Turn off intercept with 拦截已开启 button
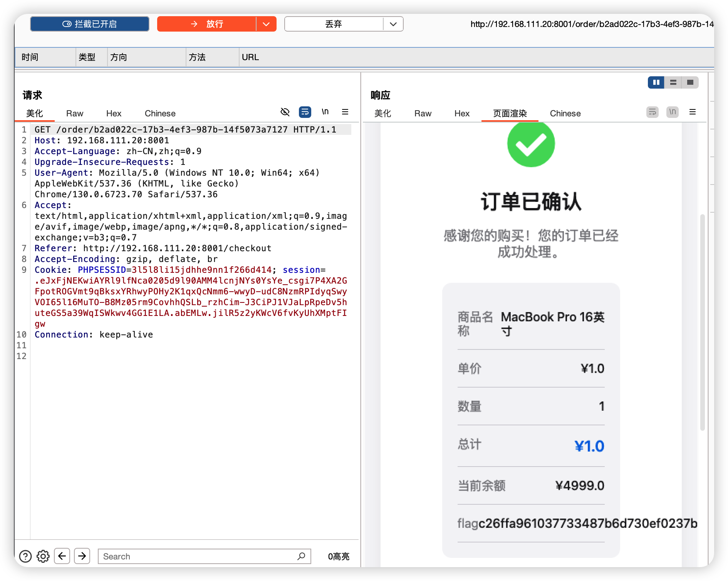 click(x=90, y=24)
